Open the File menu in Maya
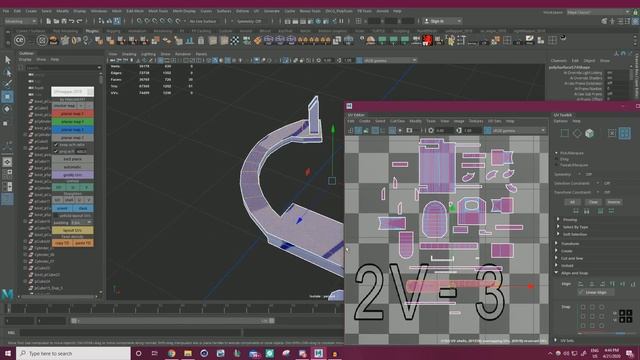640x360 pixels. (6, 11)
